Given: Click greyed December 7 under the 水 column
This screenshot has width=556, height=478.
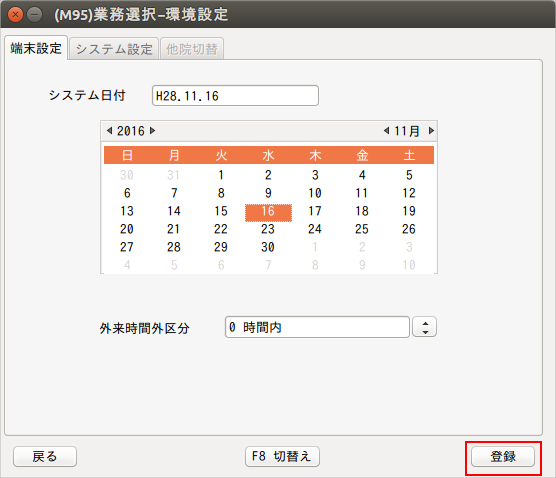Looking at the screenshot, I should click(268, 265).
